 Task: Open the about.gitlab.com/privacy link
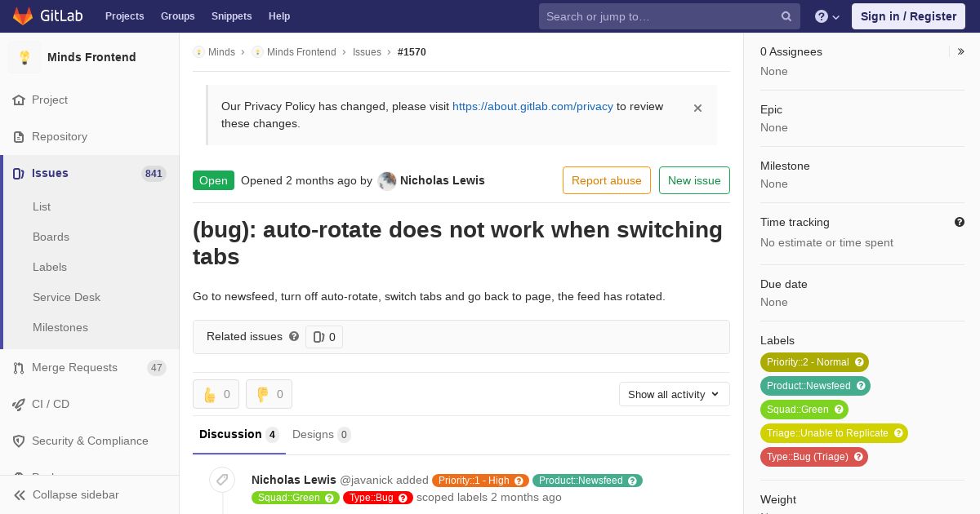(x=532, y=106)
